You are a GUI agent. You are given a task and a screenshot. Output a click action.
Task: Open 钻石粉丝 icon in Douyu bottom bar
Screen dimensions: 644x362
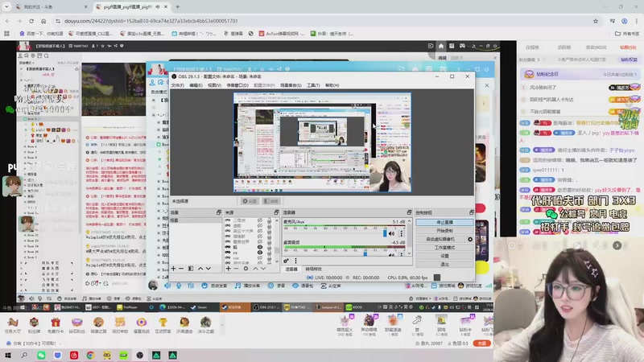(x=76, y=325)
